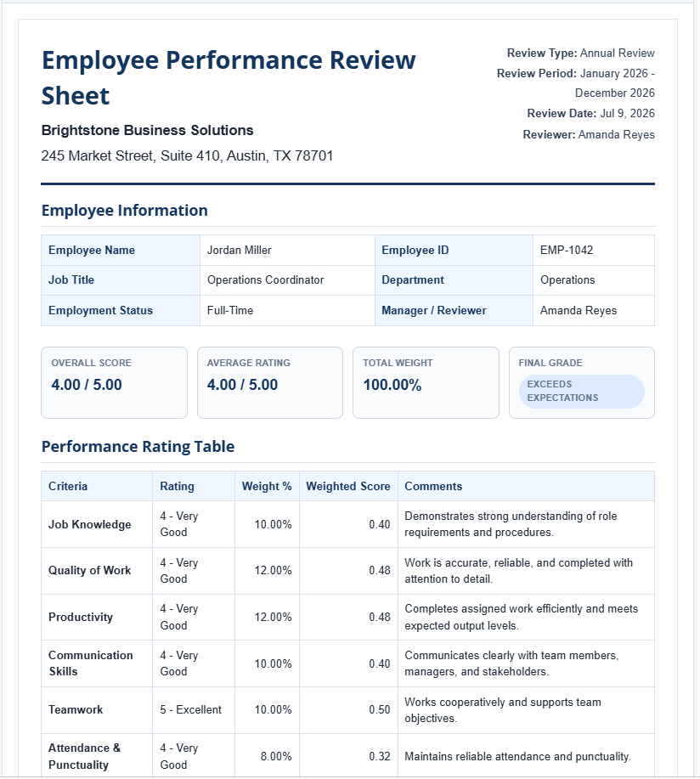This screenshot has width=700, height=779.
Task: Click the Job Knowledge rating 4 - Very Good
Action: coord(194,525)
